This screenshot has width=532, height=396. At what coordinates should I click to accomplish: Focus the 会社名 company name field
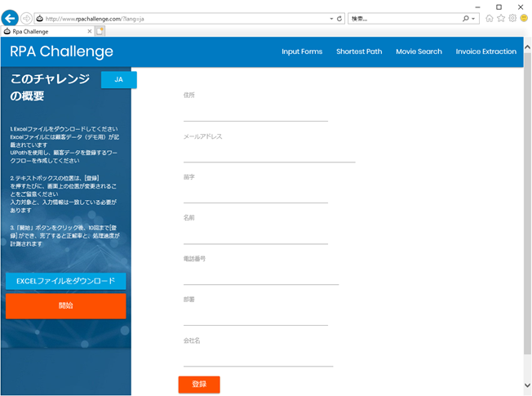pos(258,358)
